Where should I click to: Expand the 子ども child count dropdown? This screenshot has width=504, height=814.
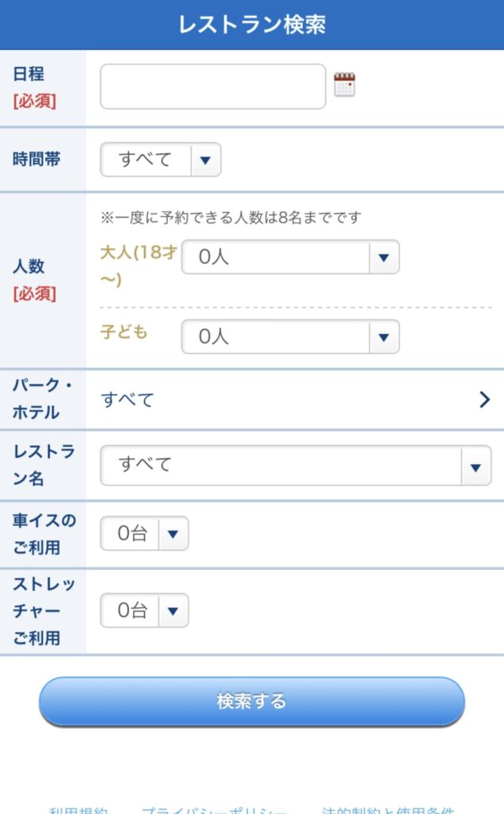tap(289, 336)
